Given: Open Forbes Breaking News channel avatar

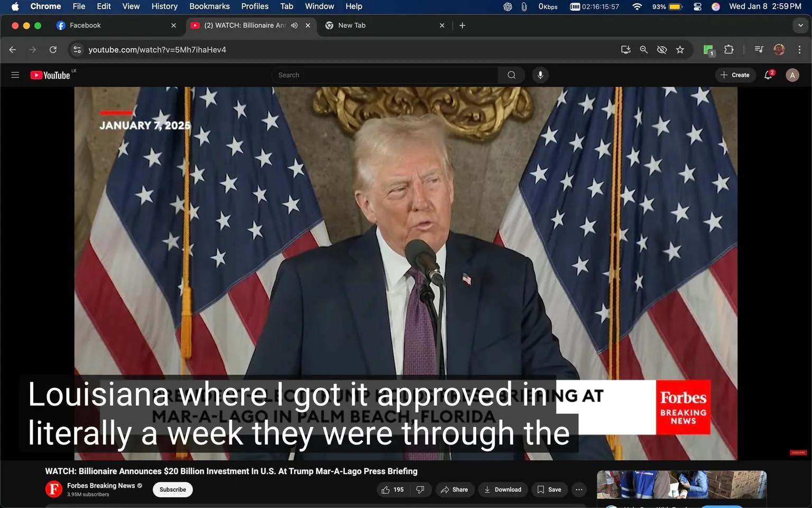Looking at the screenshot, I should click(x=53, y=489).
